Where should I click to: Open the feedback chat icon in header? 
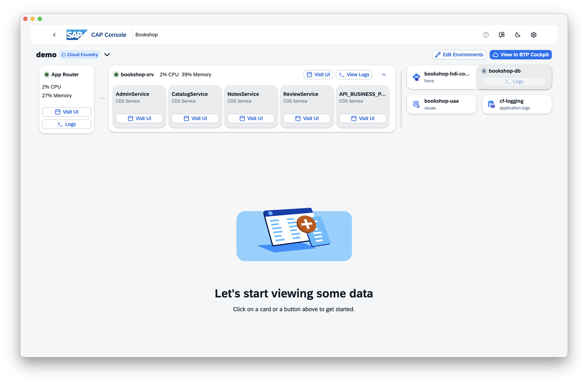[x=502, y=35]
